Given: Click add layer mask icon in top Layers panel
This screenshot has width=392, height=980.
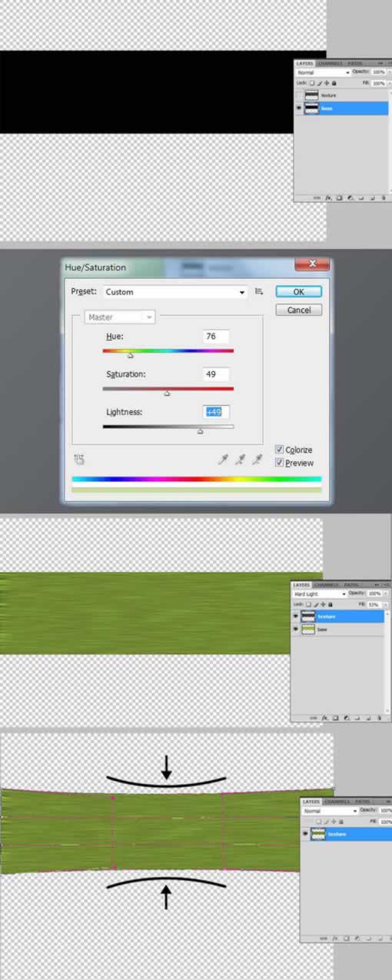Looking at the screenshot, I should (339, 198).
